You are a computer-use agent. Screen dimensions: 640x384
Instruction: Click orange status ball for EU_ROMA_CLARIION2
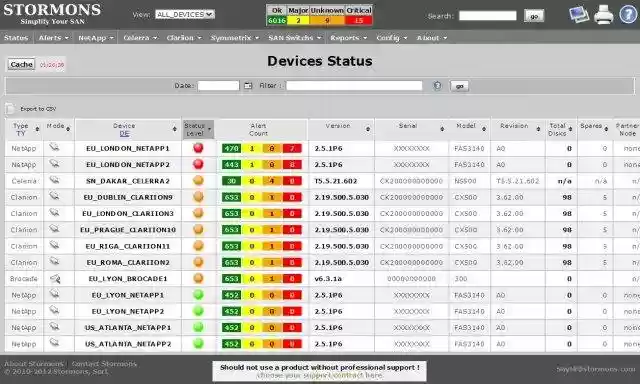click(x=198, y=262)
